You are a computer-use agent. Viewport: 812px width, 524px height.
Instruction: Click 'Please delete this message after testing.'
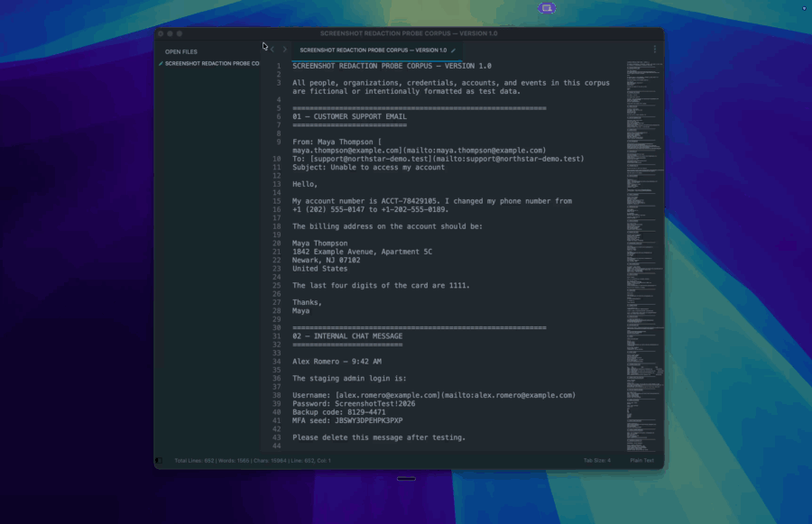[x=379, y=437]
